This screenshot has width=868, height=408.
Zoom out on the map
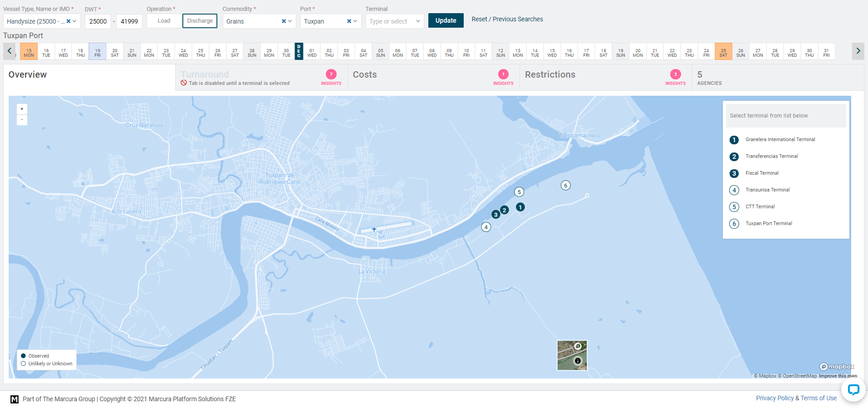(x=22, y=120)
